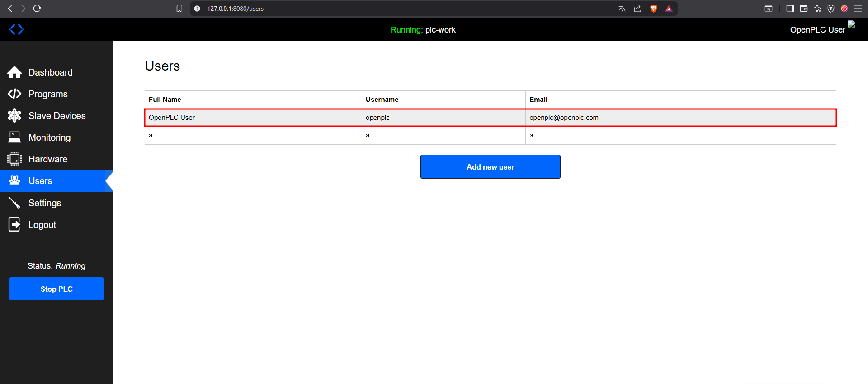
Task: Click the Username column header
Action: [443, 100]
